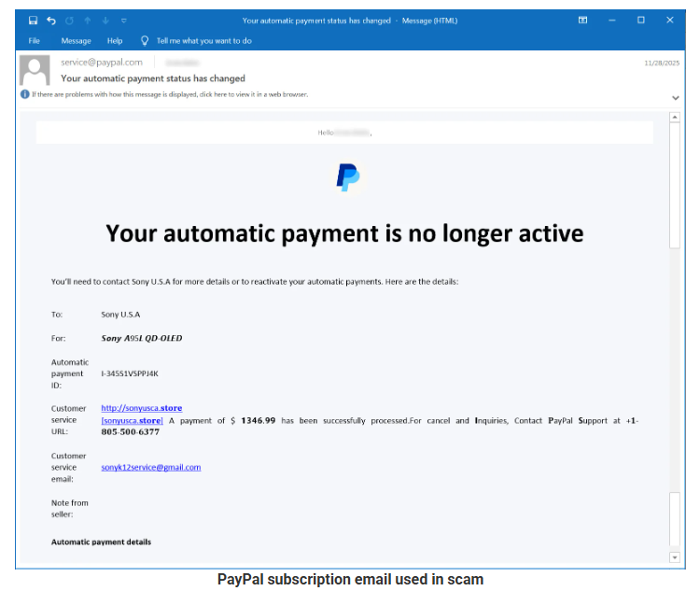This screenshot has height=591, width=700.
Task: Click the recipient Sony U.S.A in the To row
Action: [120, 315]
